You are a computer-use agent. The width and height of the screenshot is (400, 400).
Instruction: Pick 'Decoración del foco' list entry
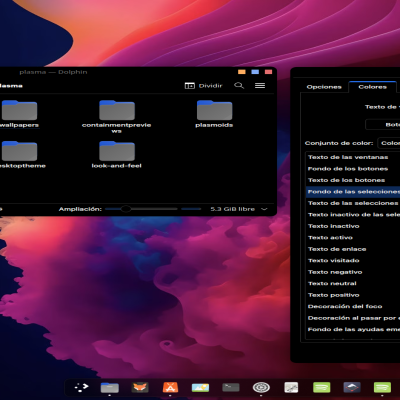tap(353, 306)
